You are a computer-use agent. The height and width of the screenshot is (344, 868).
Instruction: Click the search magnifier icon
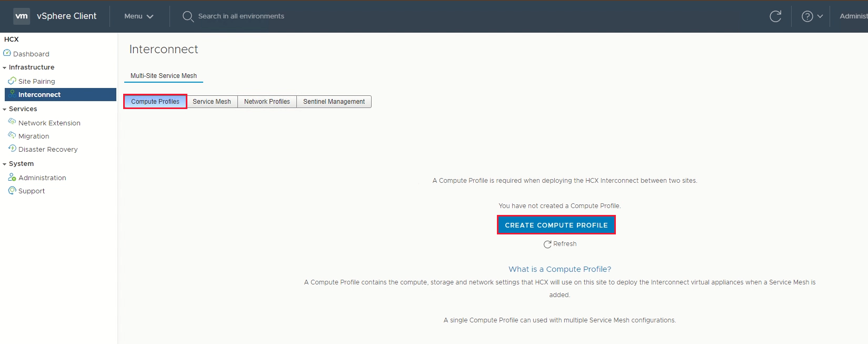188,16
